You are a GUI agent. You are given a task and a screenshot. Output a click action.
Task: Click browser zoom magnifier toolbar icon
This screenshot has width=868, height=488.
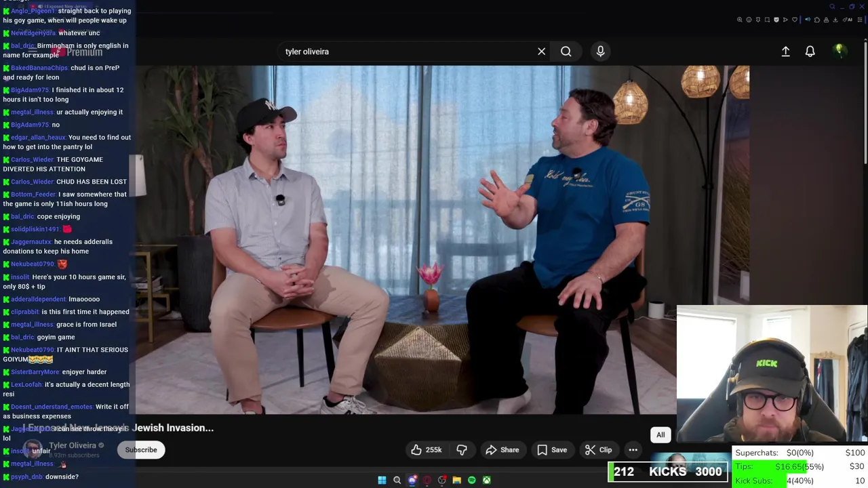coord(740,20)
